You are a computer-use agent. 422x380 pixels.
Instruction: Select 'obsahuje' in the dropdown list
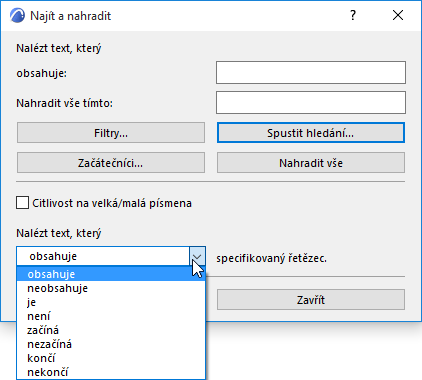point(111,274)
